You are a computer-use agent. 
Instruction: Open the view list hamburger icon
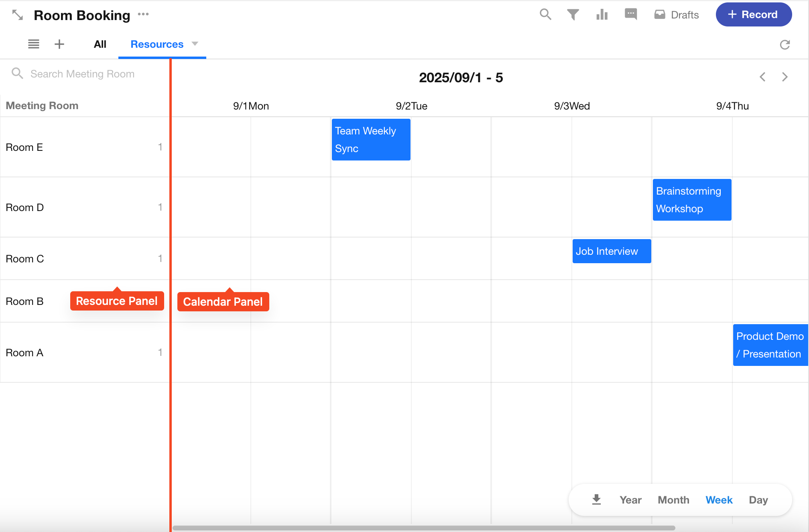(x=34, y=44)
